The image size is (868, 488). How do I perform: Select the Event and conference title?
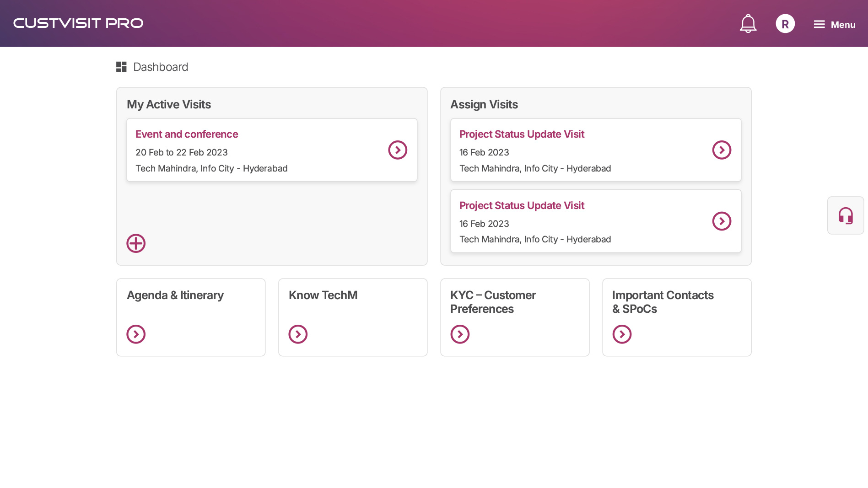click(x=187, y=134)
